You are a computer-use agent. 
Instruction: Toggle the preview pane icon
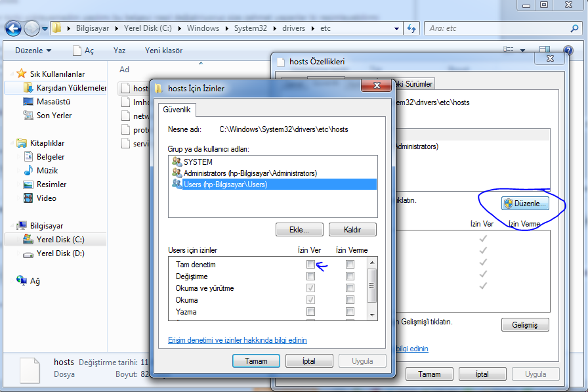tap(545, 49)
